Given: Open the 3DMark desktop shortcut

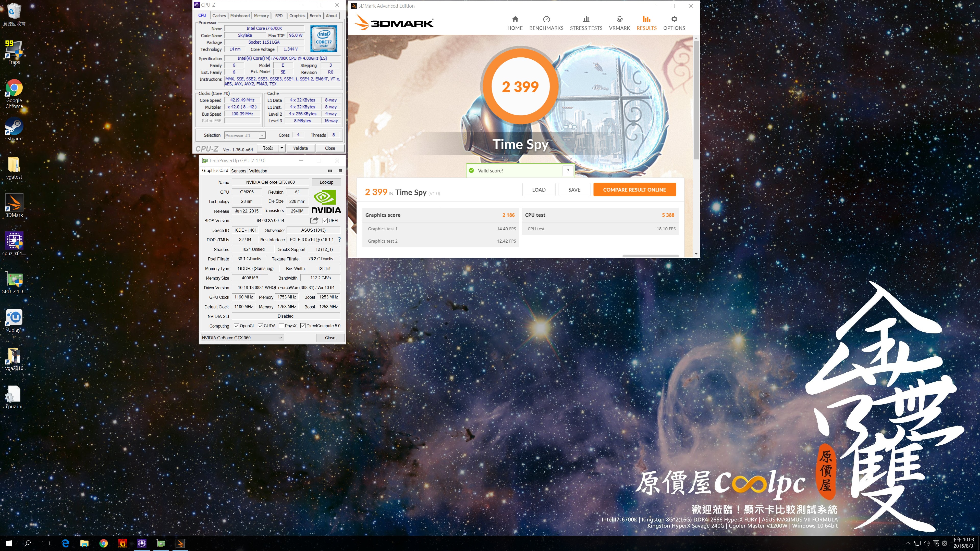Looking at the screenshot, I should coord(14,206).
